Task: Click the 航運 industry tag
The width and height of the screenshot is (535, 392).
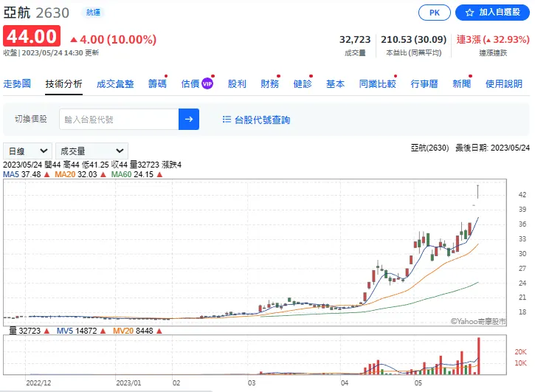Action: [93, 13]
